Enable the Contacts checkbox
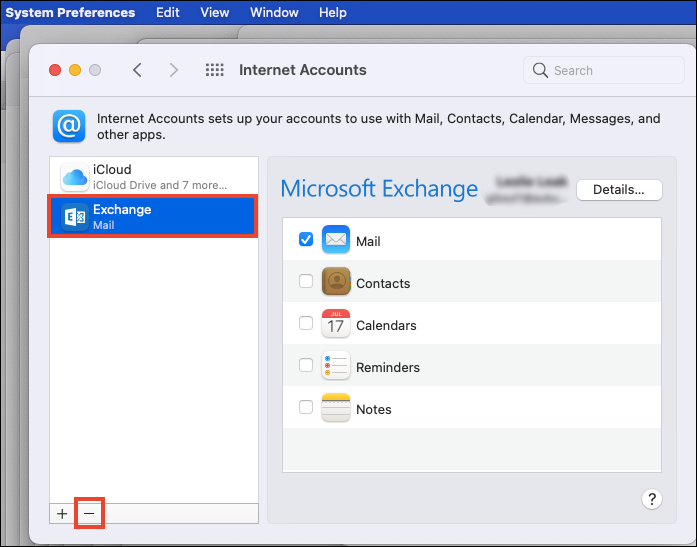The height and width of the screenshot is (547, 697). tap(306, 282)
